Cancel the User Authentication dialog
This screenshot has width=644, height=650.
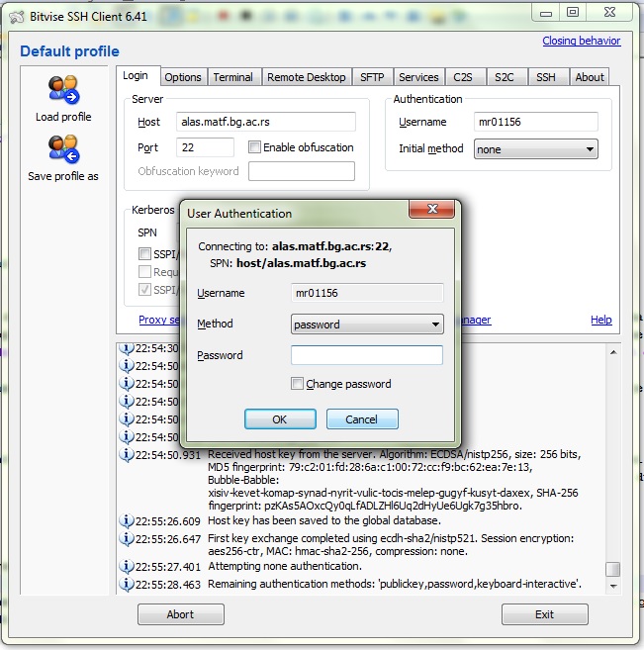(362, 419)
